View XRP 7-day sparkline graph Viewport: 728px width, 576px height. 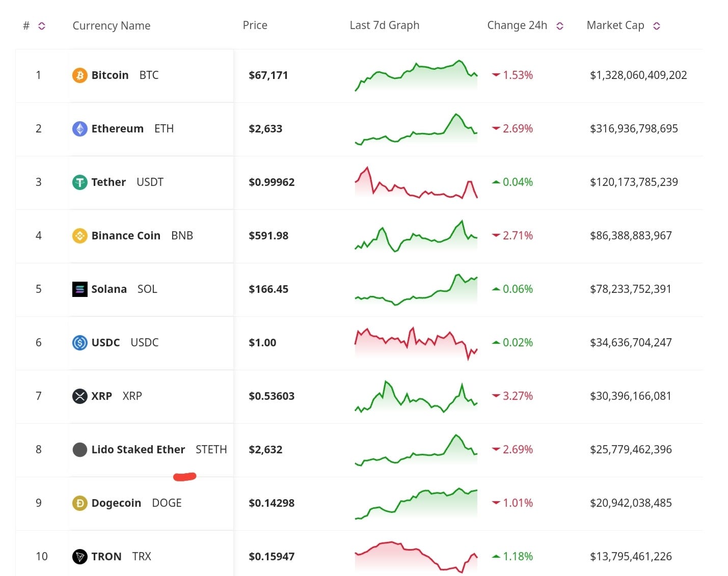pyautogui.click(x=416, y=396)
